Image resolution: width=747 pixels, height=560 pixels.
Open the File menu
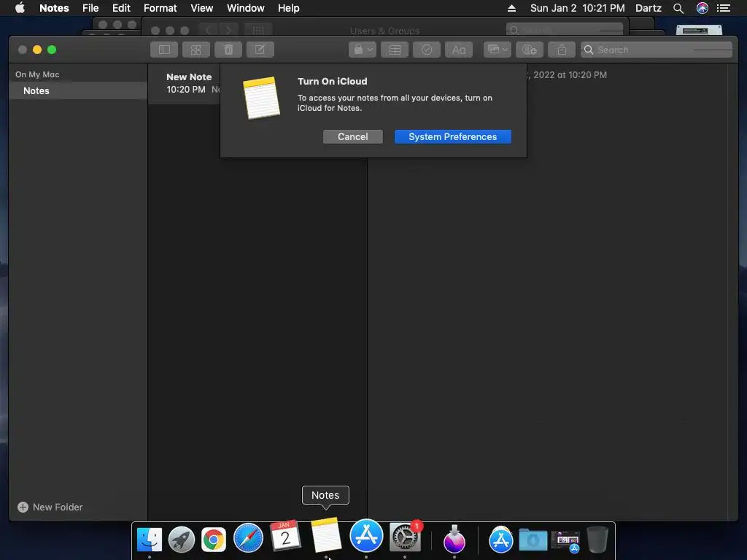(90, 8)
